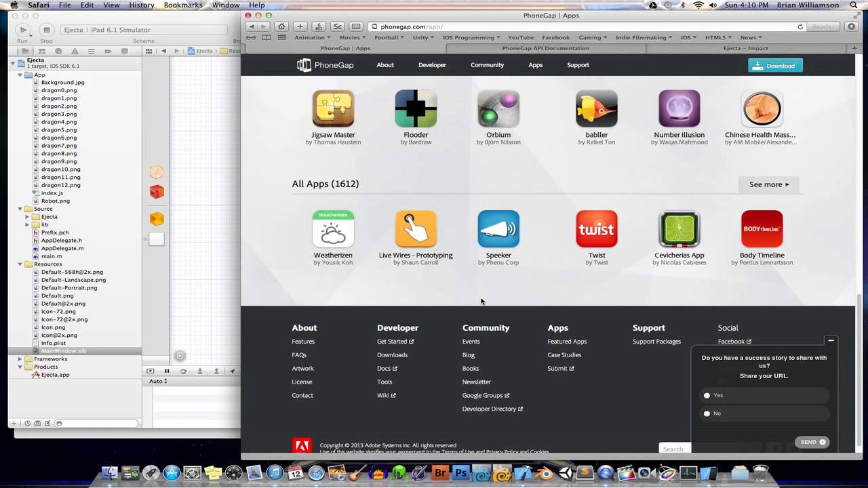This screenshot has height=488, width=868.
Task: Click the See more button
Action: (x=769, y=184)
